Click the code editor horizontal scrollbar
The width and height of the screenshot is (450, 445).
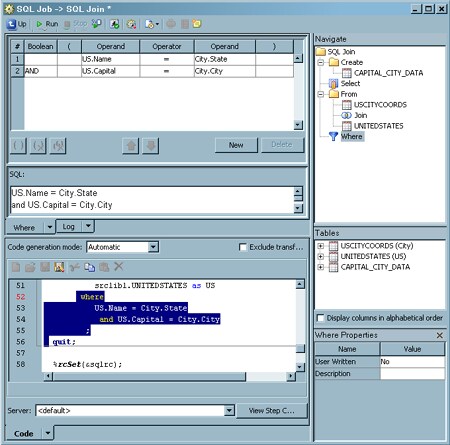pyautogui.click(x=149, y=376)
